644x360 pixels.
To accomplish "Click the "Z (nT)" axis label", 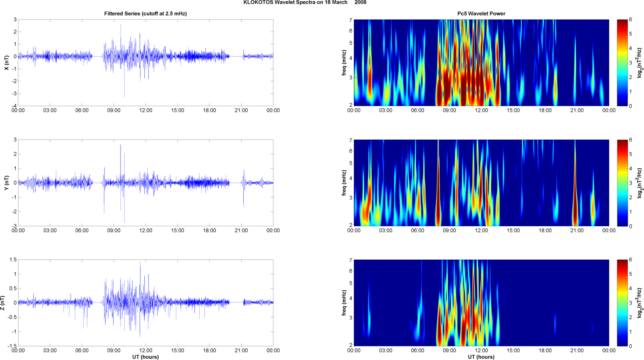I will pyautogui.click(x=3, y=303).
